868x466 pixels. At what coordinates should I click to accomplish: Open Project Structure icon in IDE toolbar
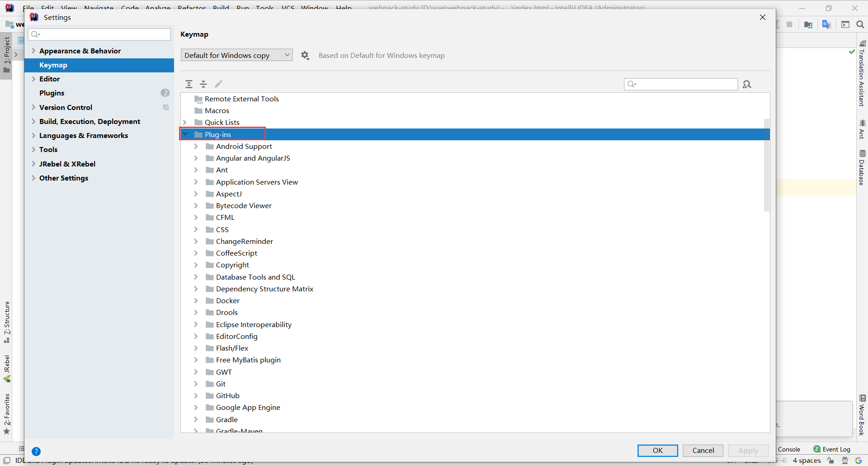pyautogui.click(x=808, y=24)
